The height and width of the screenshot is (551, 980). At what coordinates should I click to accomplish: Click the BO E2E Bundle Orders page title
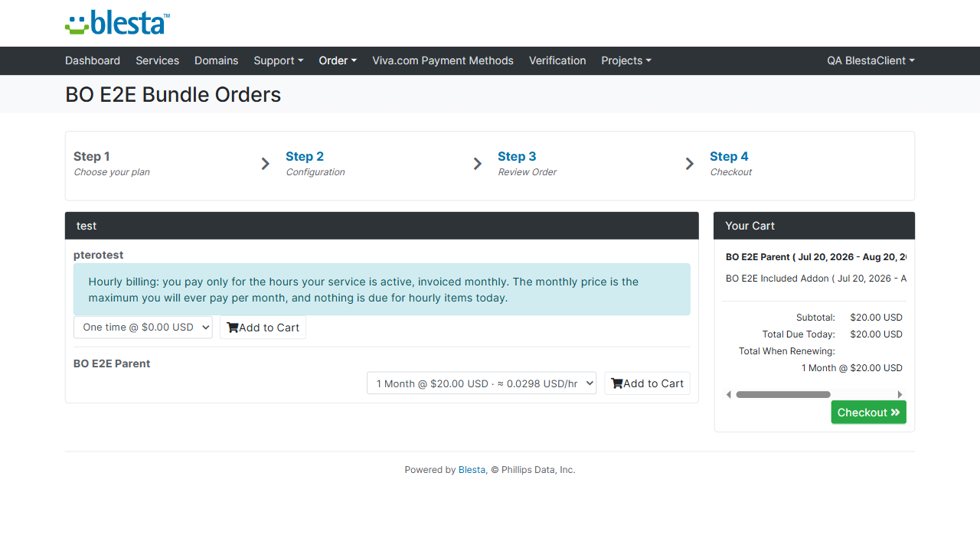point(173,95)
